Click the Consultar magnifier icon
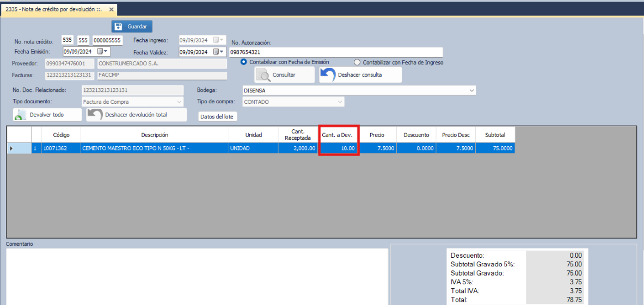Image resolution: width=644 pixels, height=305 pixels. point(264,75)
